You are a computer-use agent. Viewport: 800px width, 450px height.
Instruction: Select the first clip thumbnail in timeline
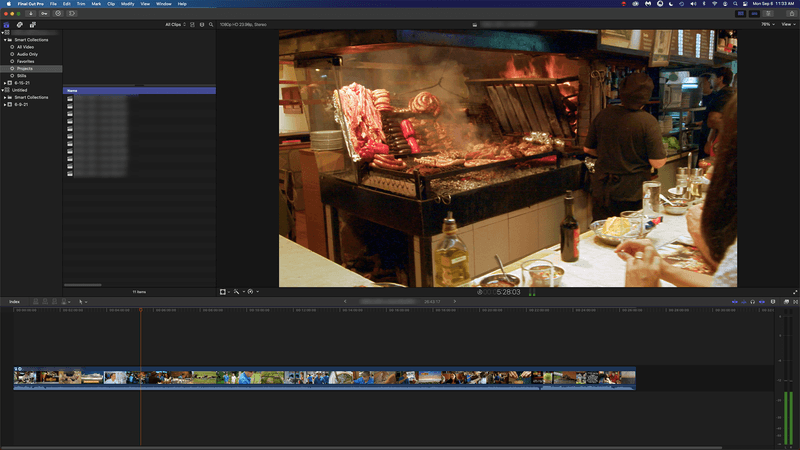click(x=25, y=377)
